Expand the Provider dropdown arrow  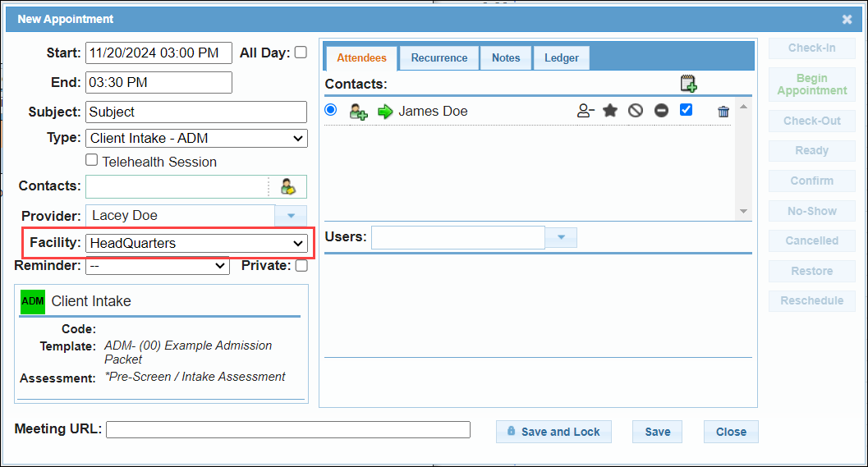point(291,216)
